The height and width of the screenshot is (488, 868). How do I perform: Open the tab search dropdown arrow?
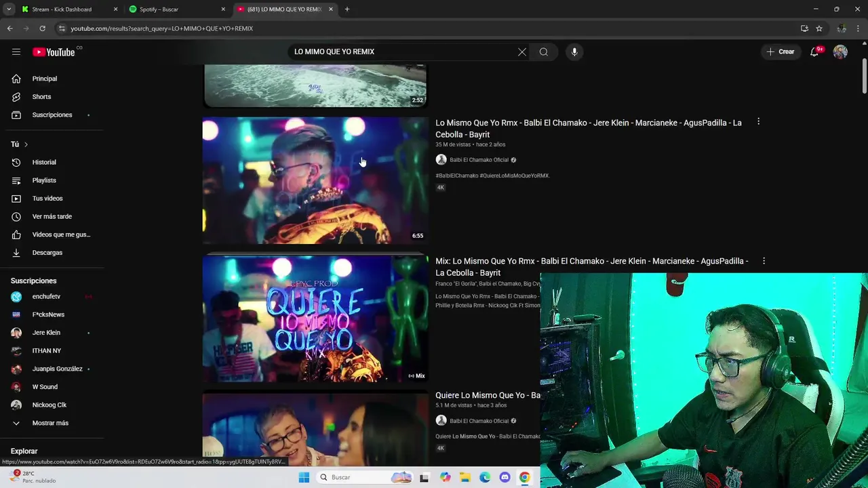click(x=9, y=9)
